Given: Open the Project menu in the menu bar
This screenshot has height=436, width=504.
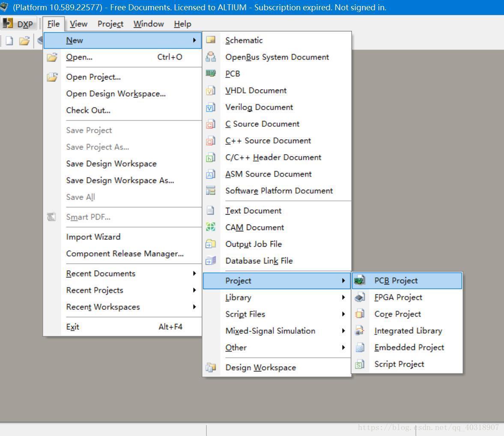Looking at the screenshot, I should [110, 24].
